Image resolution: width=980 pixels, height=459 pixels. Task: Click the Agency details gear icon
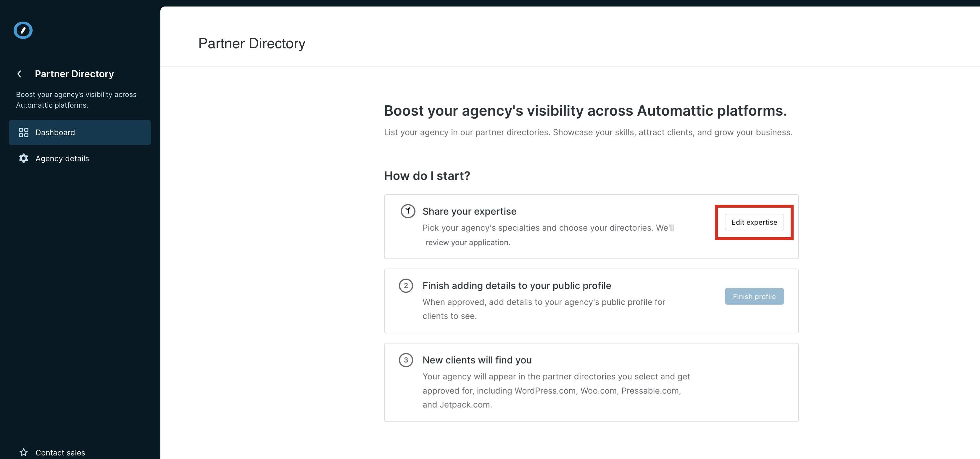point(23,158)
